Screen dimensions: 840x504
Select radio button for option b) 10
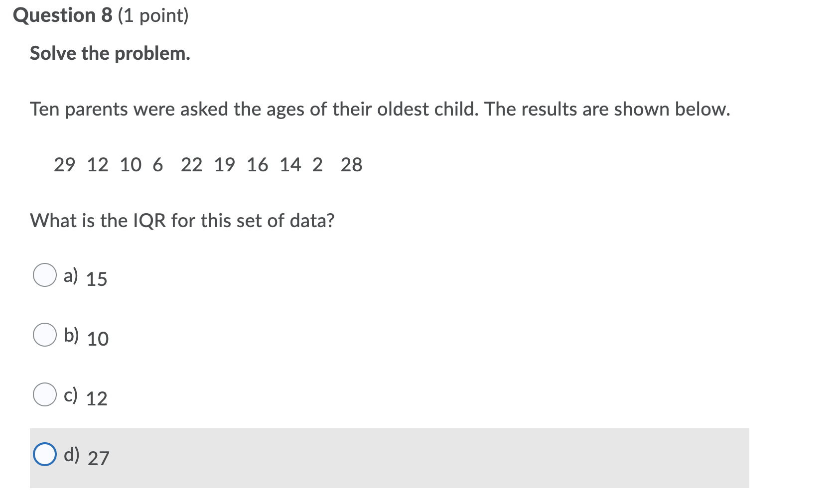pyautogui.click(x=44, y=334)
